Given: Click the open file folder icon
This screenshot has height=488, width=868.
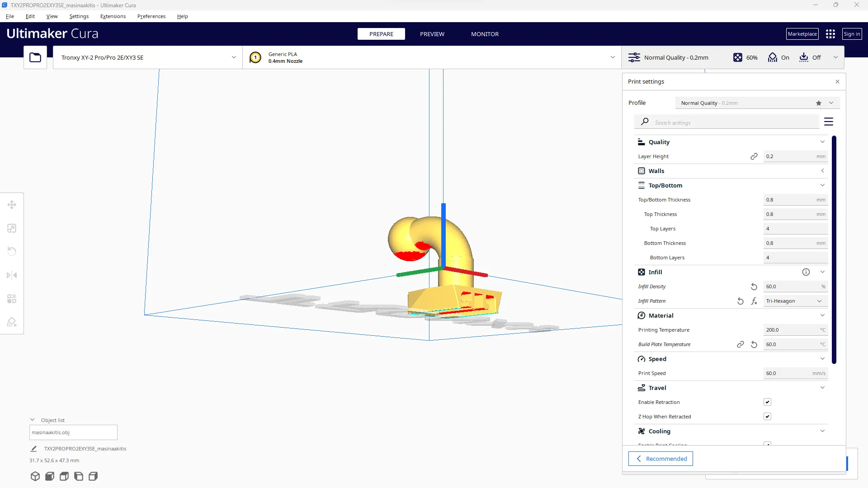Looking at the screenshot, I should coord(35,57).
